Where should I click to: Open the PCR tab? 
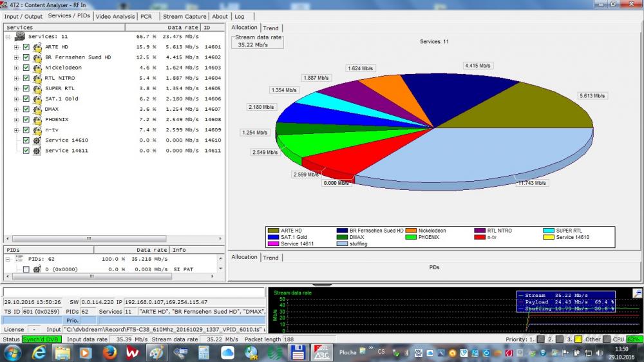[x=146, y=17]
